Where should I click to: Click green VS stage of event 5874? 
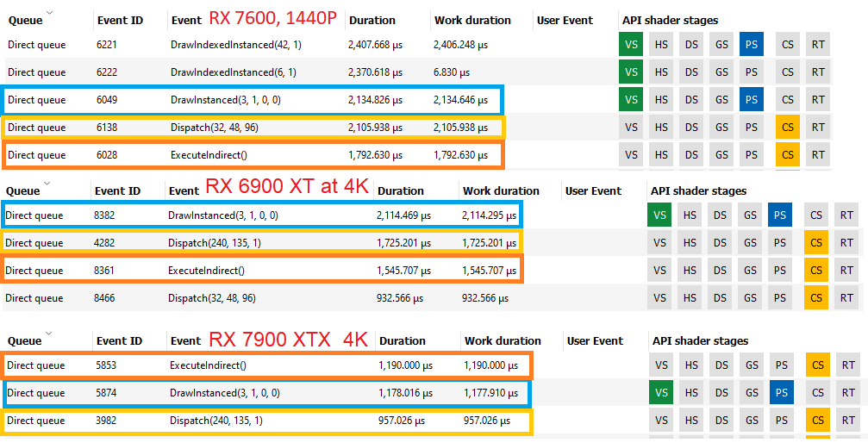click(x=661, y=393)
